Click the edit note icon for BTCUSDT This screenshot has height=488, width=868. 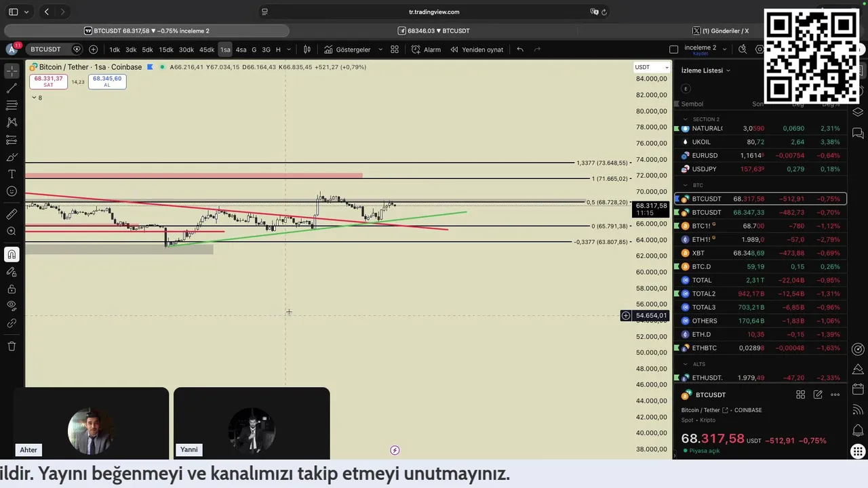pyautogui.click(x=818, y=394)
